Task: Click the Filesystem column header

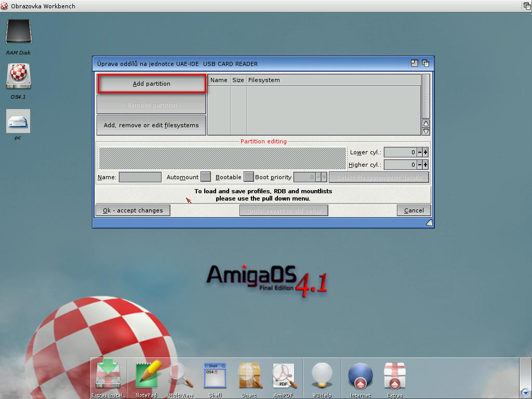Action: coord(332,80)
